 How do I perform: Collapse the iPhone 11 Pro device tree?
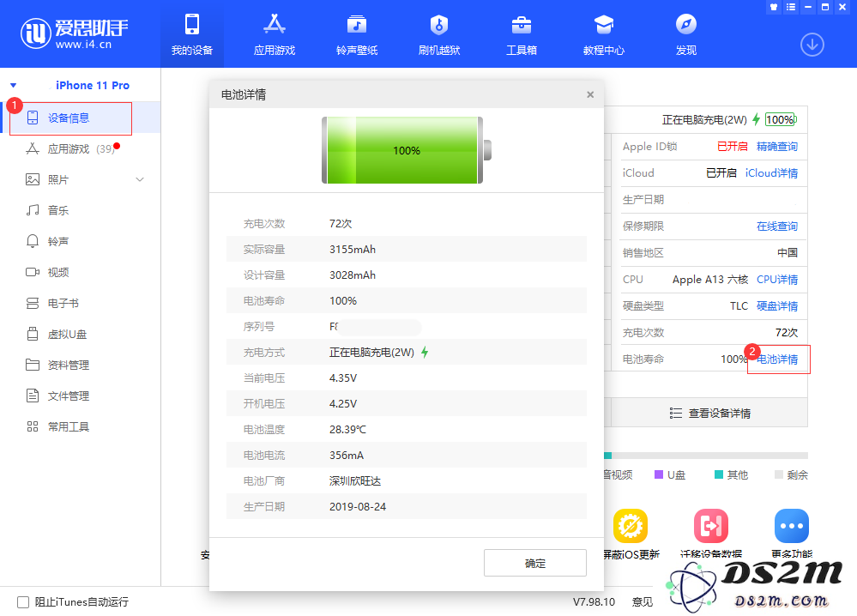[x=14, y=85]
